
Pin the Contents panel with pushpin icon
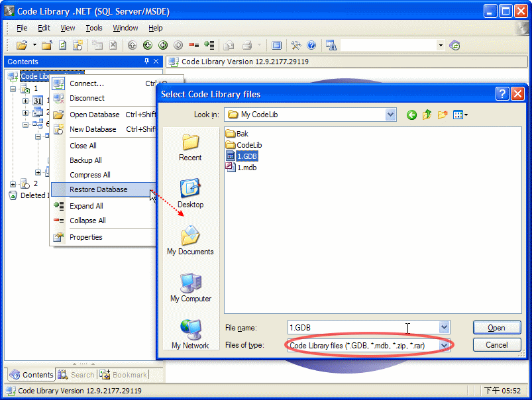coord(146,61)
